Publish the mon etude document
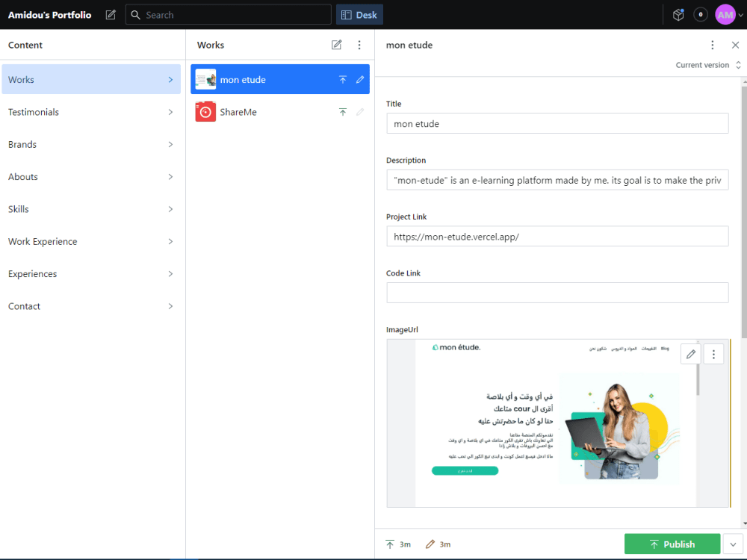The image size is (747, 560). (x=672, y=544)
